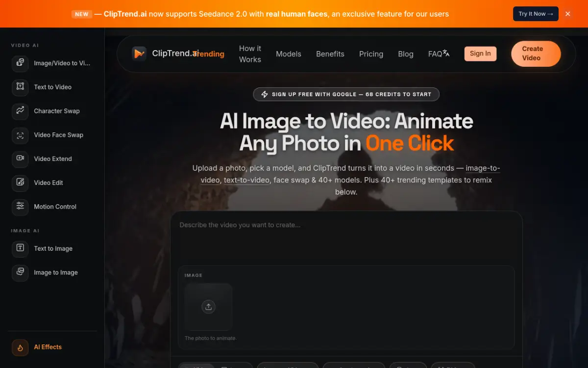Dismiss the orange announcement banner
The height and width of the screenshot is (368, 588).
pyautogui.click(x=568, y=14)
